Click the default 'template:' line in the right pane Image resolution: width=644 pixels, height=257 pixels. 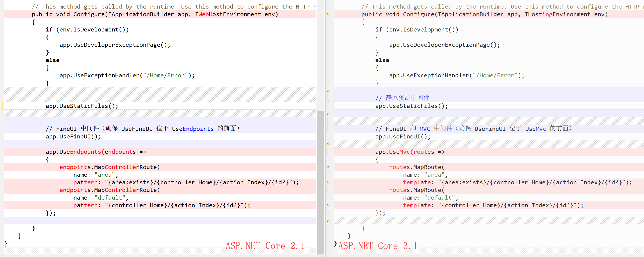[493, 206]
